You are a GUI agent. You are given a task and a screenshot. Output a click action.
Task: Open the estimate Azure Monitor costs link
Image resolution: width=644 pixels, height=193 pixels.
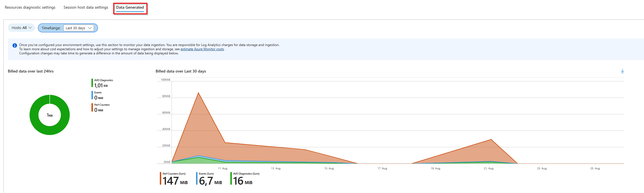202,49
